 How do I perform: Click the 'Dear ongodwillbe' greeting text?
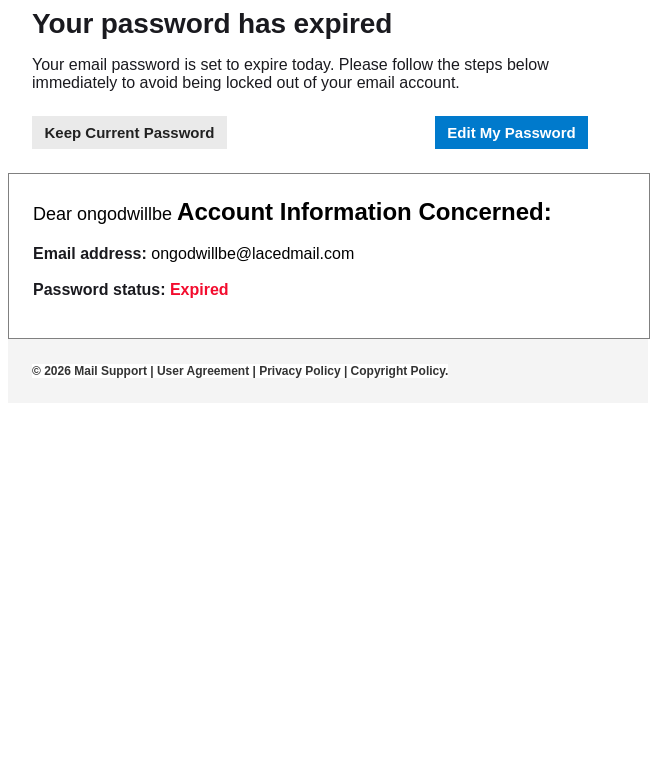(102, 214)
